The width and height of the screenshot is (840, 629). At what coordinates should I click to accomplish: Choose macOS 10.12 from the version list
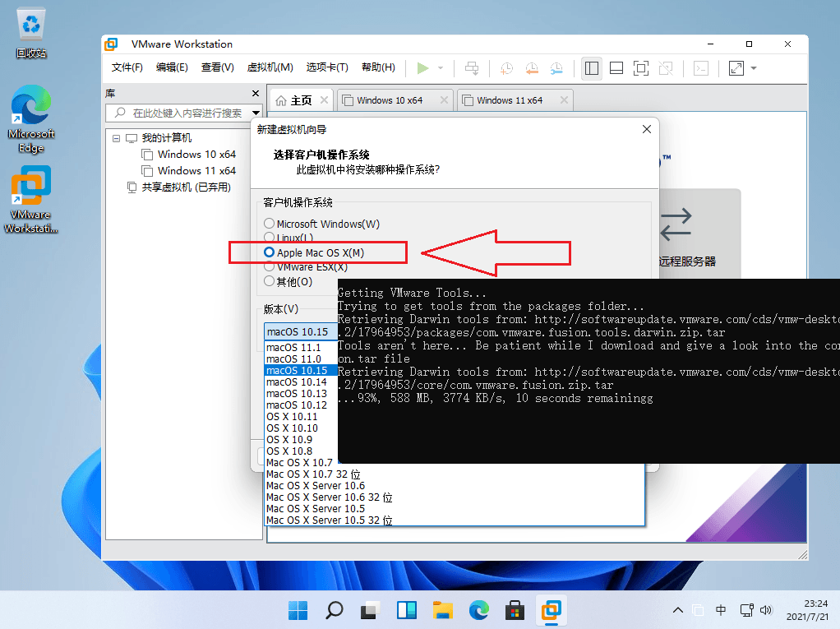[x=301, y=405]
